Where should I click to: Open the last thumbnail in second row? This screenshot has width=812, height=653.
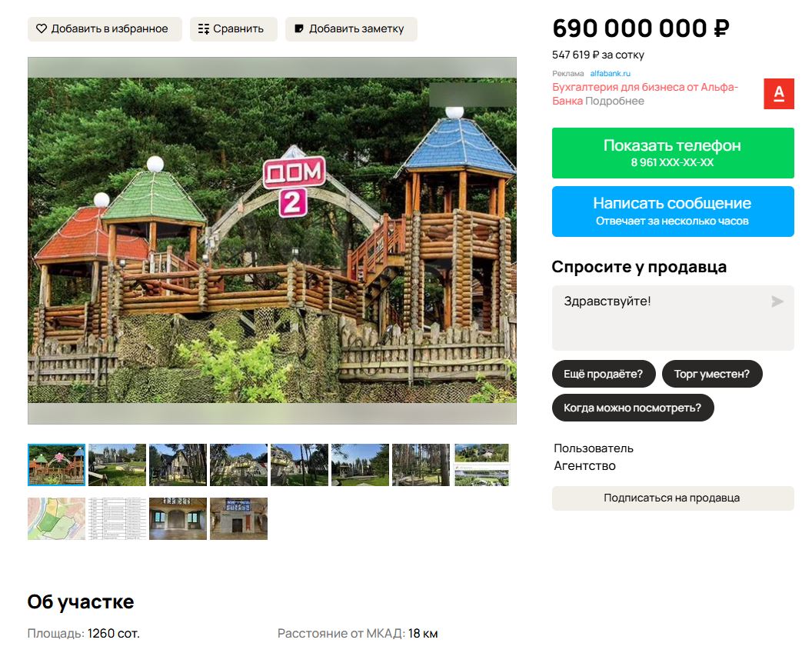pos(238,519)
